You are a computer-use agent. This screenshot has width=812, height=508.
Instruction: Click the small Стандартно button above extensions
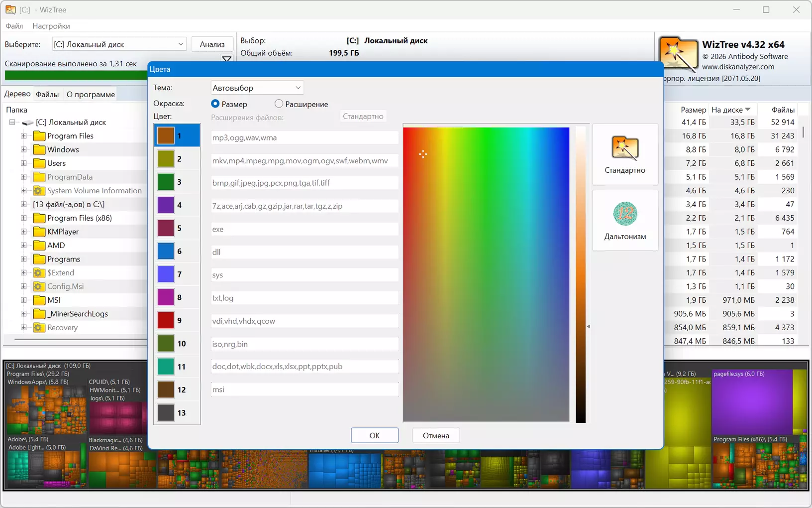[363, 116]
